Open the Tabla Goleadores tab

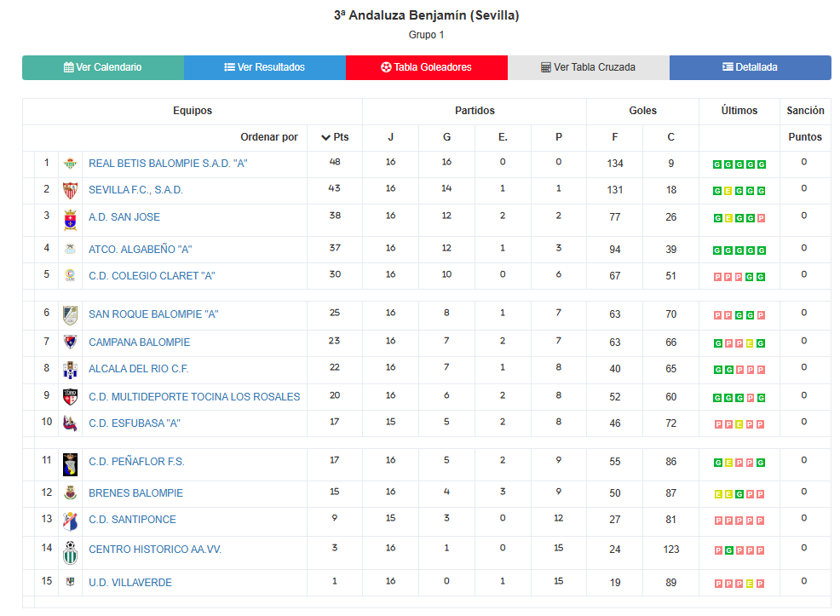(x=427, y=67)
